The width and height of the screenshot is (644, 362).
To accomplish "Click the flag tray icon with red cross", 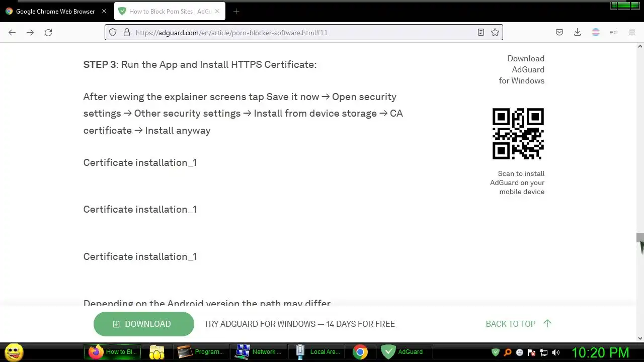I will [x=532, y=352].
